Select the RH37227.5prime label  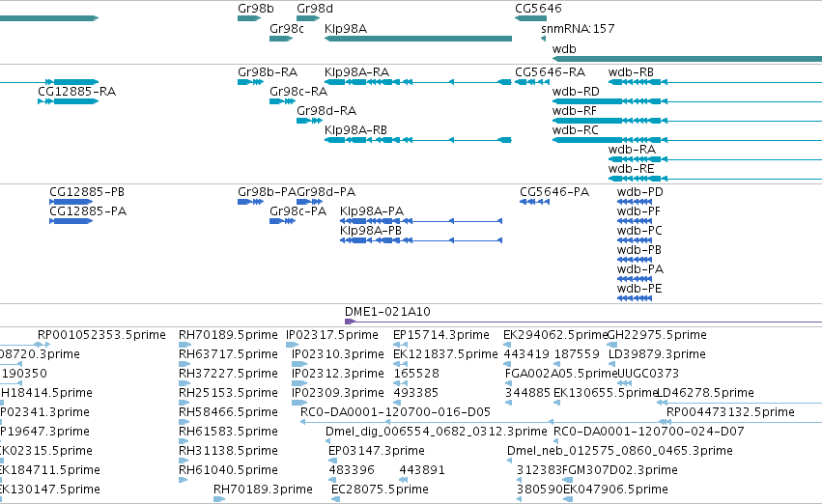pos(228,374)
